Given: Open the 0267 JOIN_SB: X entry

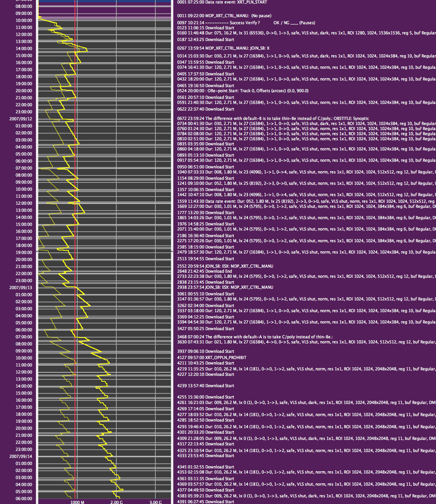Looking at the screenshot, I should click(223, 48).
